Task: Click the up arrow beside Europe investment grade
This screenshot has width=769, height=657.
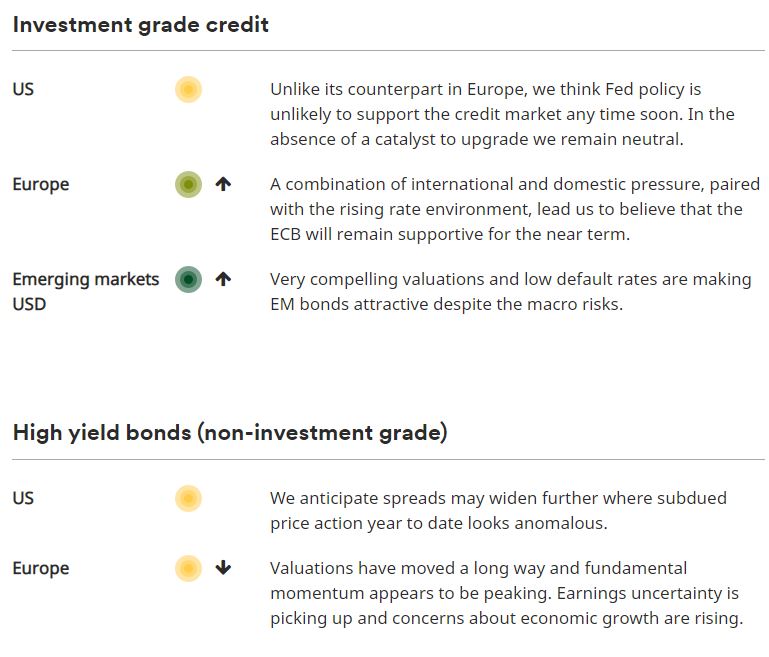Action: 223,185
